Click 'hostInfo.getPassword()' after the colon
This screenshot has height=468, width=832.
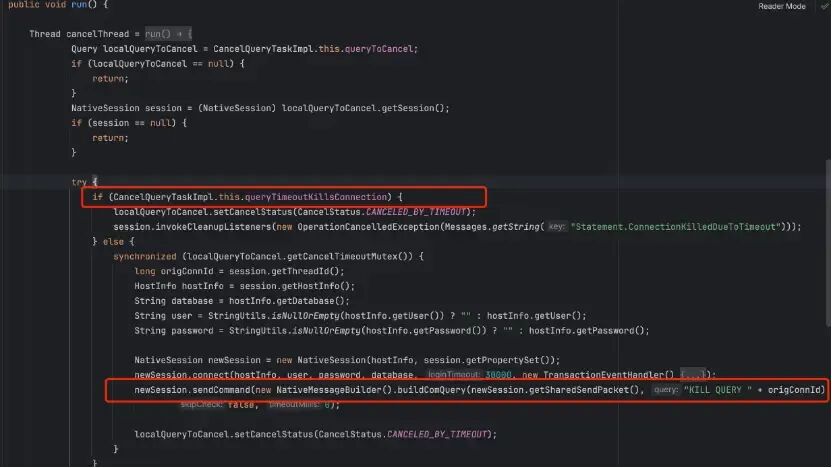click(x=586, y=331)
